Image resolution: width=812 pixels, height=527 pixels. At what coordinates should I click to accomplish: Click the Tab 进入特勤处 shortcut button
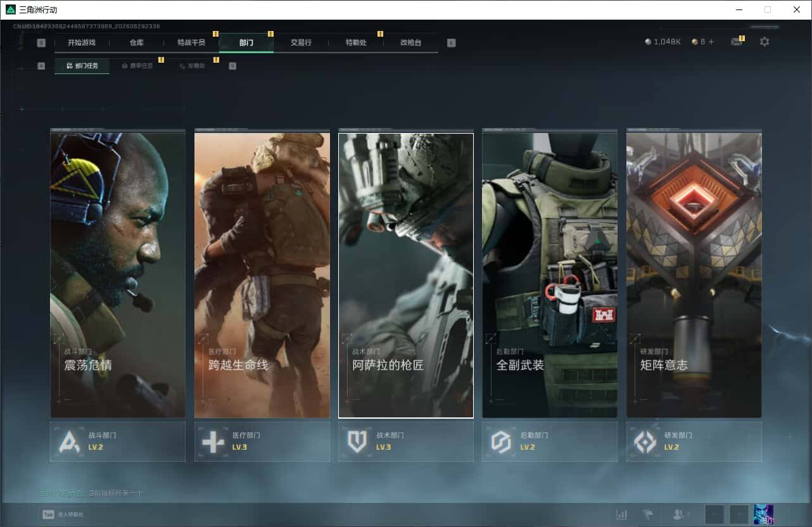pos(63,514)
